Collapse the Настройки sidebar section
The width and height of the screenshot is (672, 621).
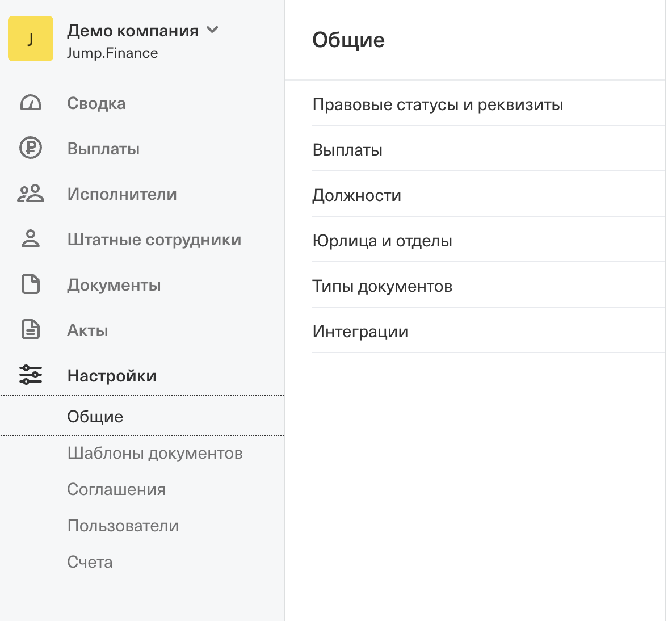(112, 376)
